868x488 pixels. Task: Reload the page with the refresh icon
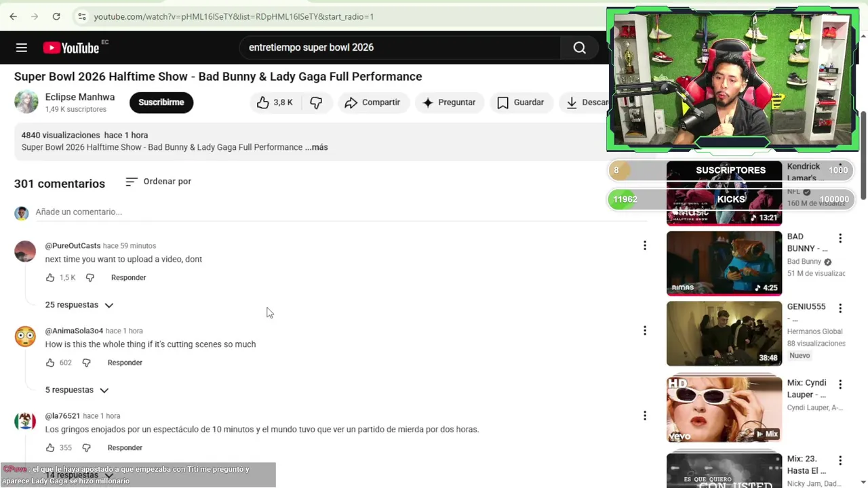[x=56, y=16]
